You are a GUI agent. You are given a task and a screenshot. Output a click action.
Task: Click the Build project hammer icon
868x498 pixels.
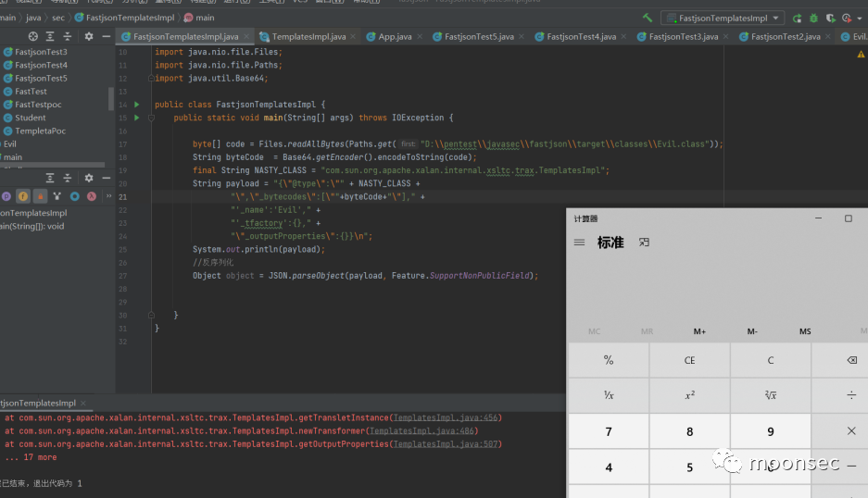(648, 18)
